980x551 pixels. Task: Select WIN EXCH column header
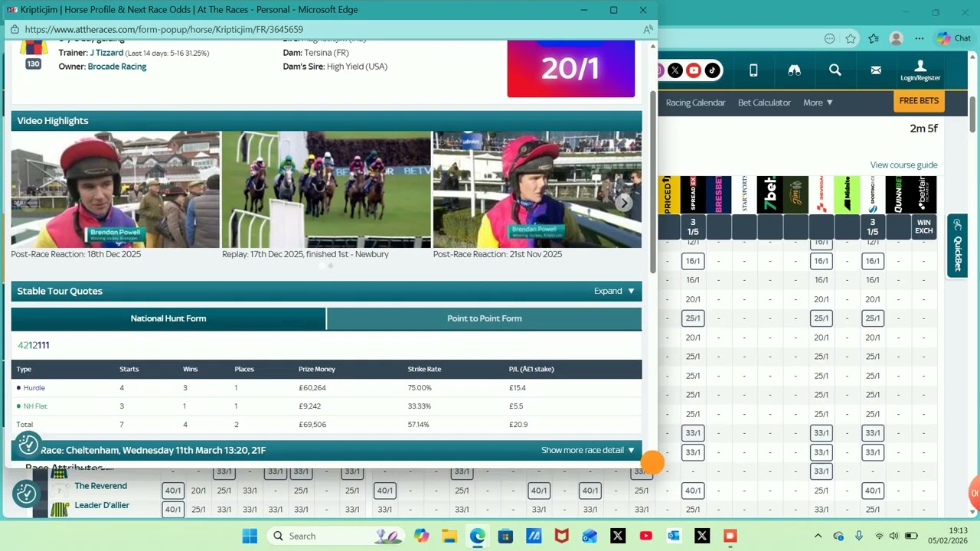tap(924, 227)
